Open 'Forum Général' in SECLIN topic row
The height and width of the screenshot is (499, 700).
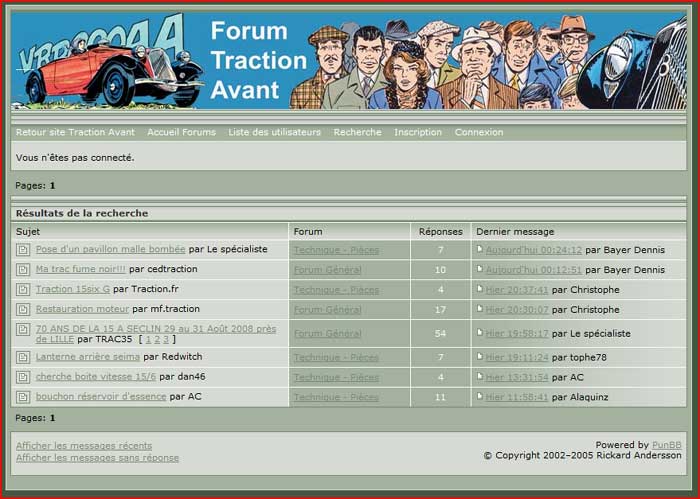point(327,333)
